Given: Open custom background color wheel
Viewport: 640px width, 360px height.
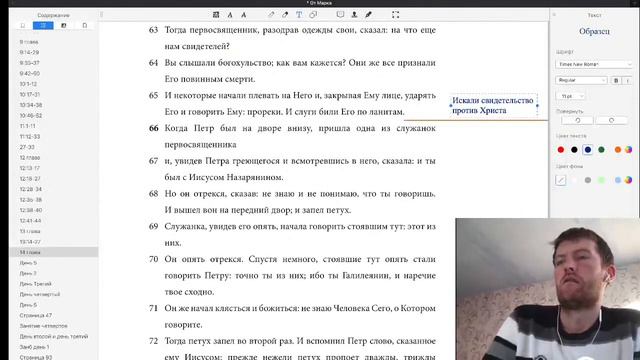Looking at the screenshot, I should click(629, 180).
